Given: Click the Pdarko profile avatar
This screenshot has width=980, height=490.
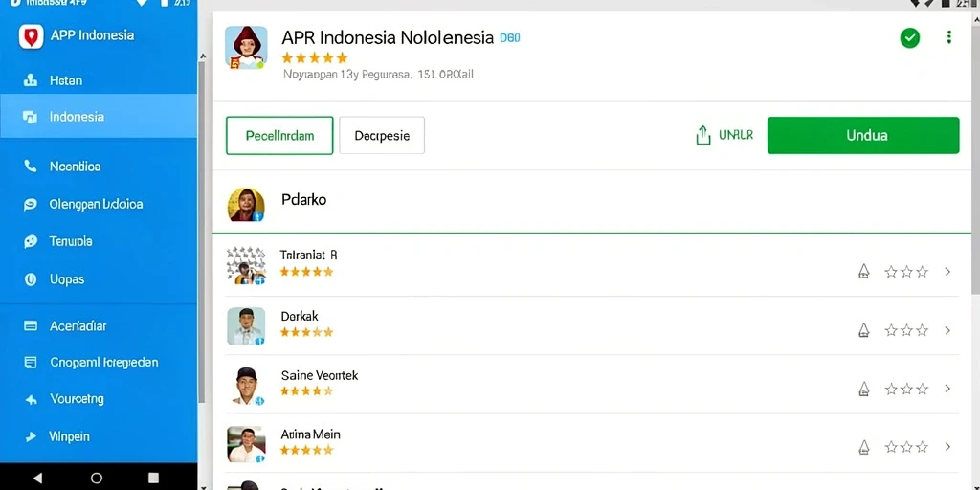Looking at the screenshot, I should click(x=246, y=205).
